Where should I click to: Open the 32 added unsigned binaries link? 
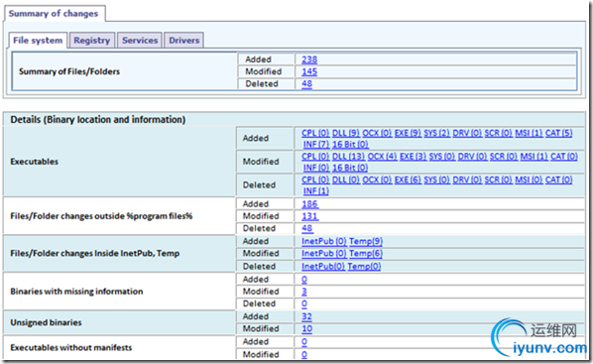[306, 316]
